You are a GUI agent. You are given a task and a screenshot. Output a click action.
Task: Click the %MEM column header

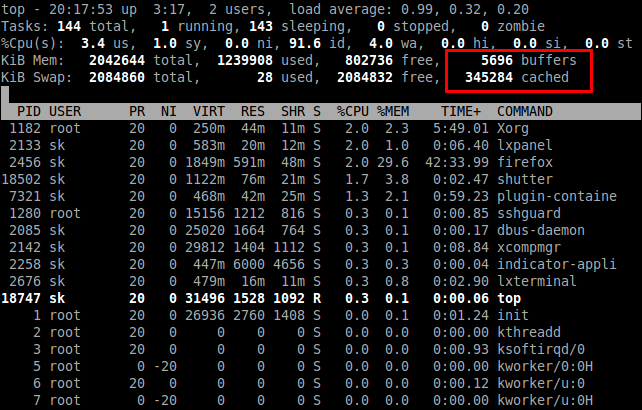point(393,111)
